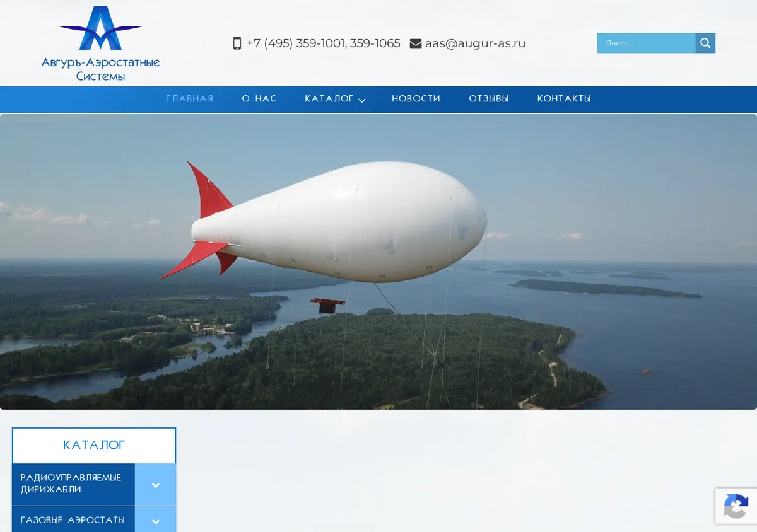Image resolution: width=757 pixels, height=532 pixels.
Task: Click the aas@augur-as.ru email link
Action: (475, 43)
